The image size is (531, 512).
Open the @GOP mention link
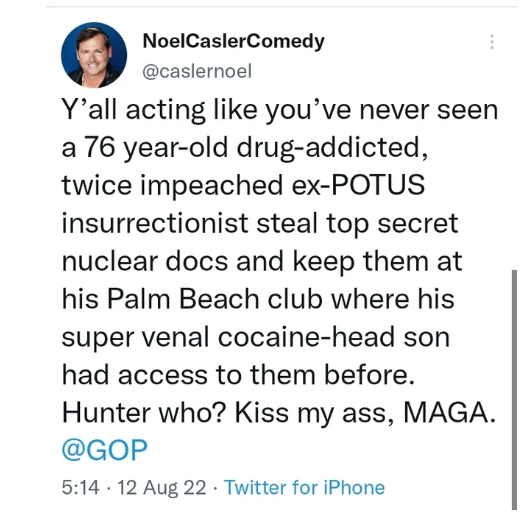coord(105,449)
